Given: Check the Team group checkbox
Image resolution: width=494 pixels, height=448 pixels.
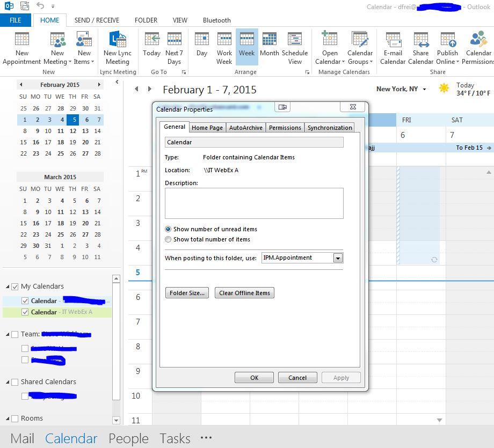Looking at the screenshot, I should point(15,334).
